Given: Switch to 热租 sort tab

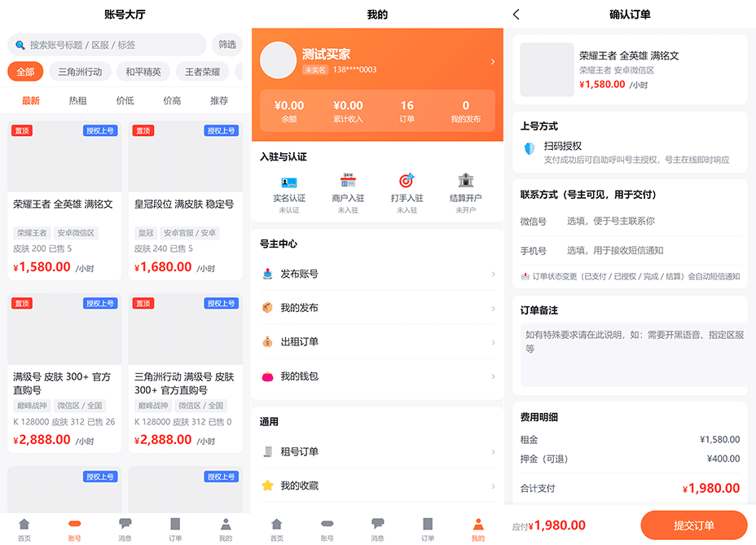Looking at the screenshot, I should pyautogui.click(x=77, y=101).
